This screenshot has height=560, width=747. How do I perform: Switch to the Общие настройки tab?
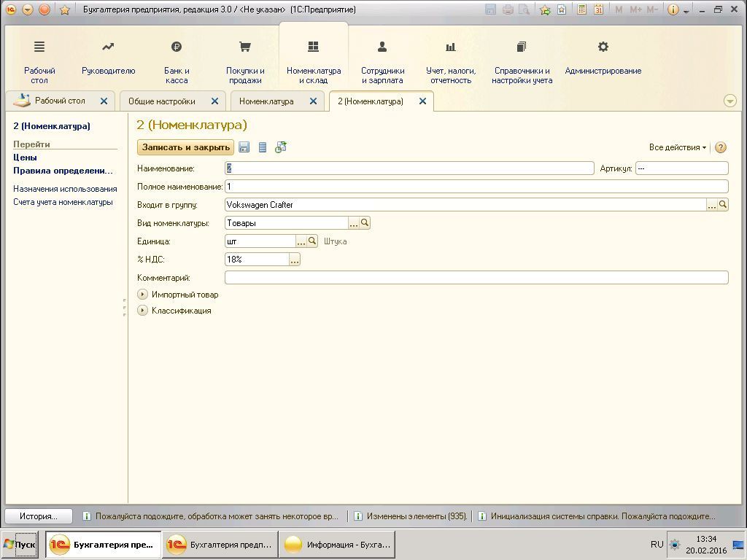[162, 101]
